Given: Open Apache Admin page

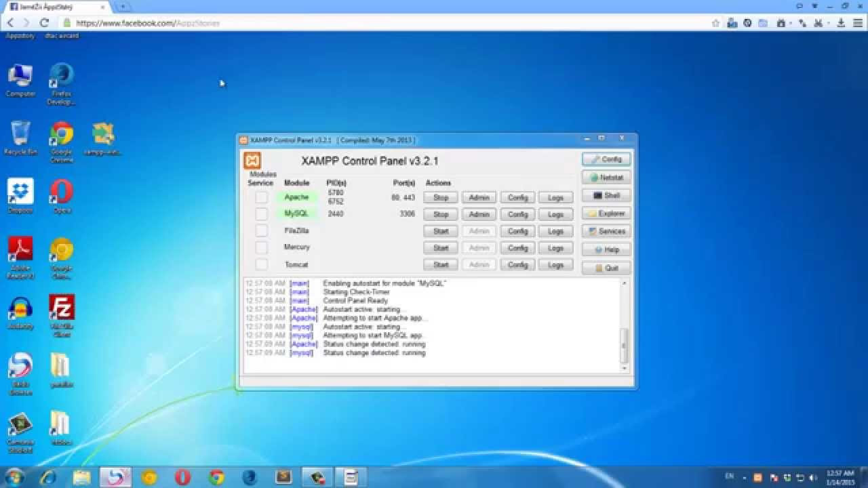Looking at the screenshot, I should (479, 197).
